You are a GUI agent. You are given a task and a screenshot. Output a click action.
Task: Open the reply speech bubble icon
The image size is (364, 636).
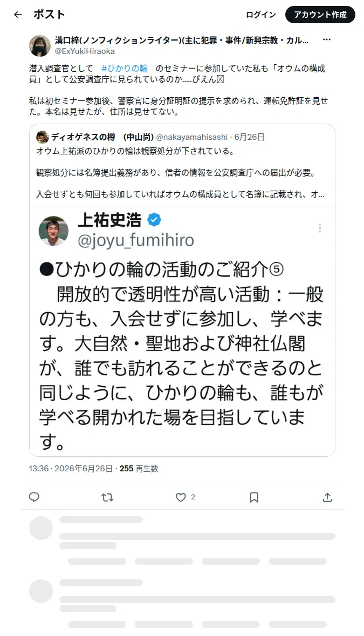click(34, 497)
